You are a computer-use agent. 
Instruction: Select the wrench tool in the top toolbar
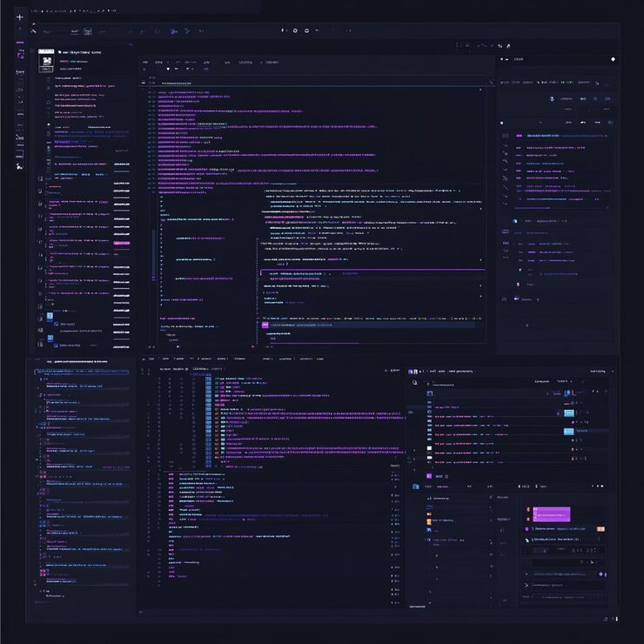tap(34, 30)
